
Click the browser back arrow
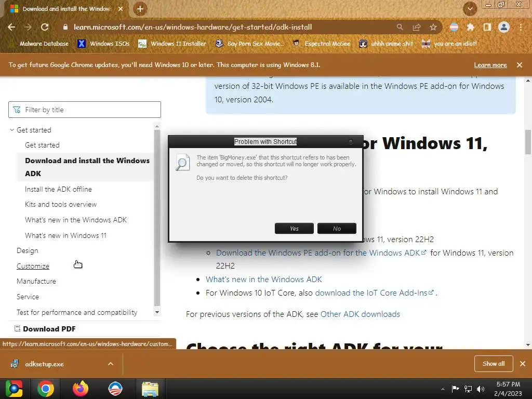click(x=11, y=27)
